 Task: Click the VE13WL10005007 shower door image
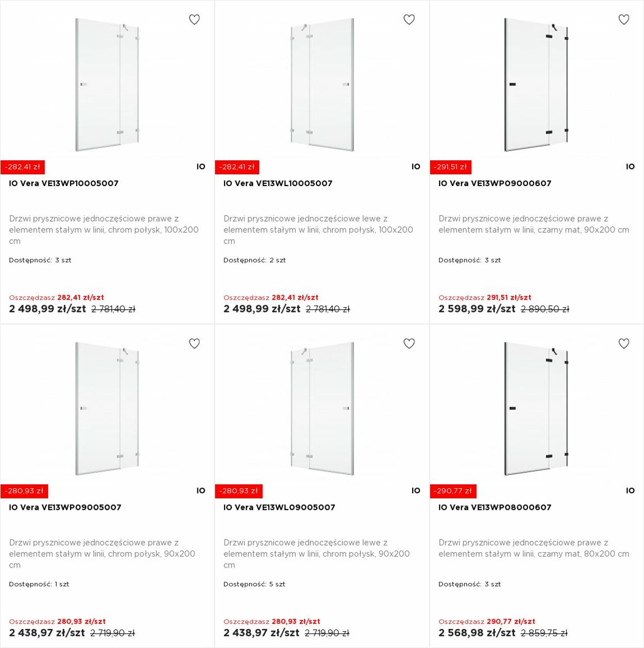322,85
